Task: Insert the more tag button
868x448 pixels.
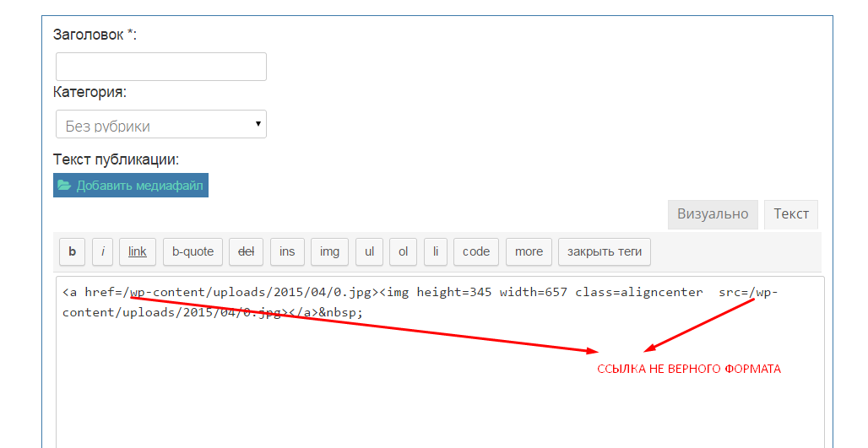Action: [x=529, y=251]
